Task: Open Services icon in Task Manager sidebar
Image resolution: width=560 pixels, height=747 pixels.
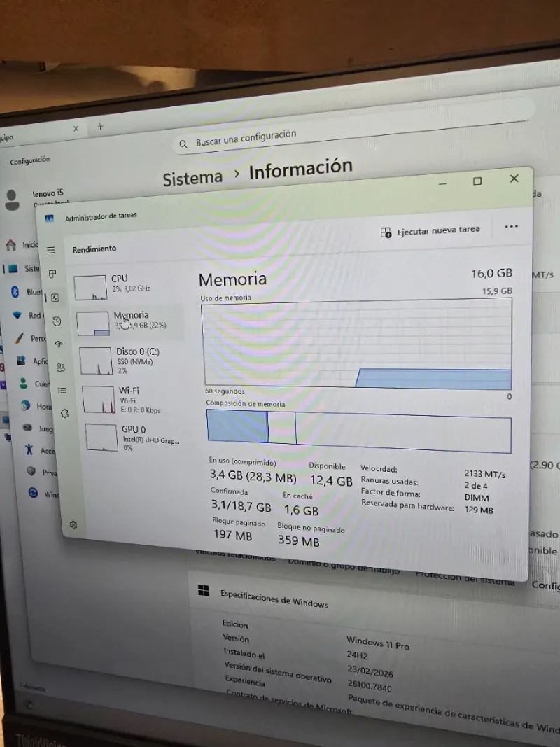Action: pos(64,414)
